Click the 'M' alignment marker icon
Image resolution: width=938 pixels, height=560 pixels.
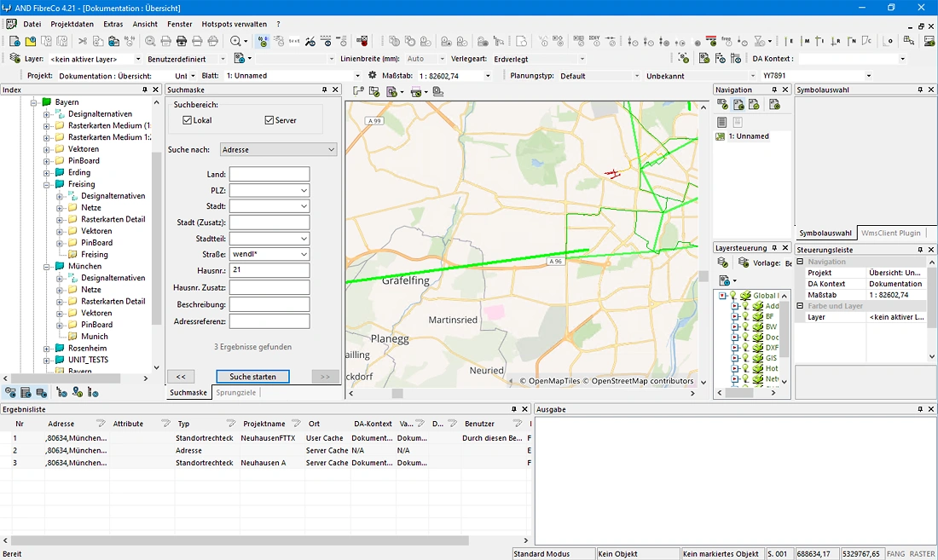(x=806, y=41)
